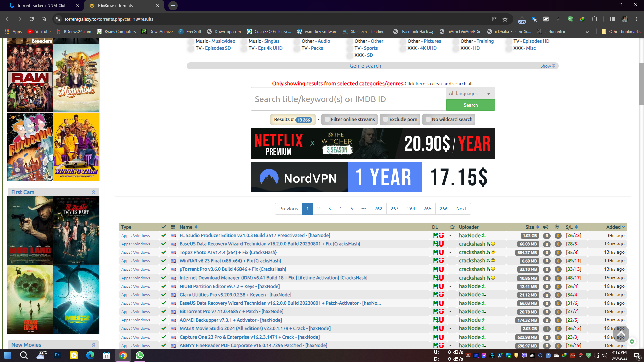Click the site information icon beside URL

click(x=58, y=19)
